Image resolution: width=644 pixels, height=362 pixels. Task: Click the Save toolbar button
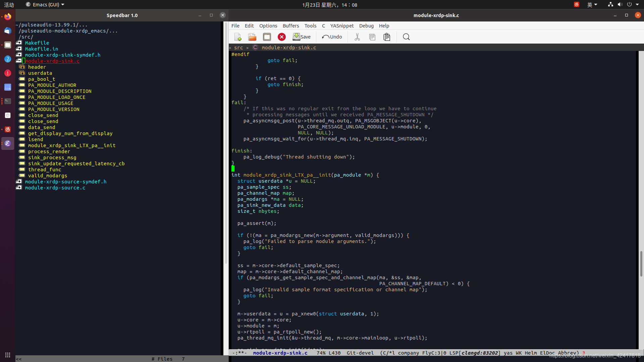[302, 37]
